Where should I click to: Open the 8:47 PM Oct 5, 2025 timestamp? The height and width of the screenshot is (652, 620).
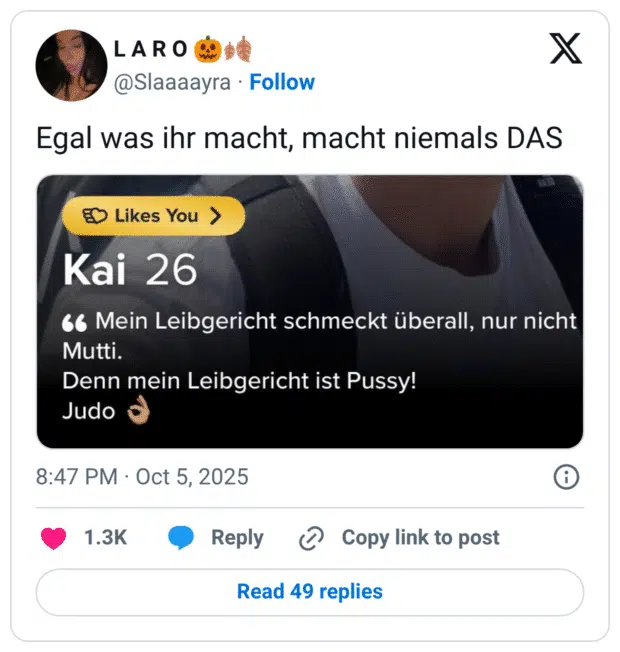point(142,477)
